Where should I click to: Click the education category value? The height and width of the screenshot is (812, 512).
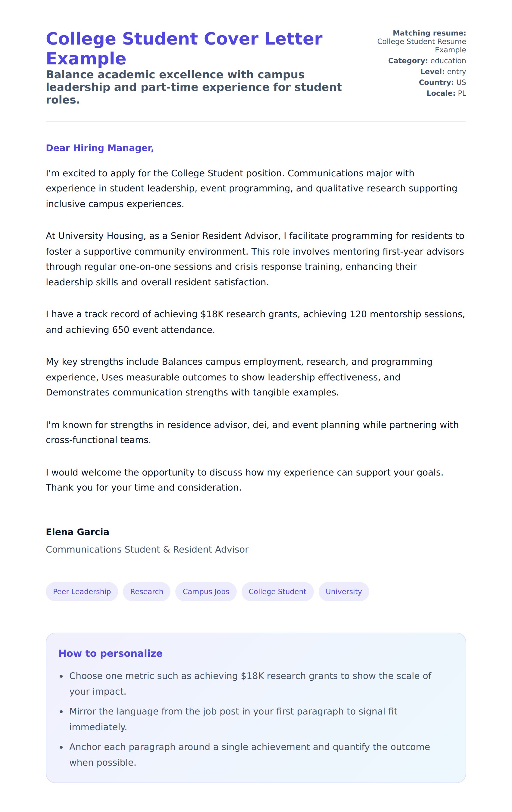[448, 61]
